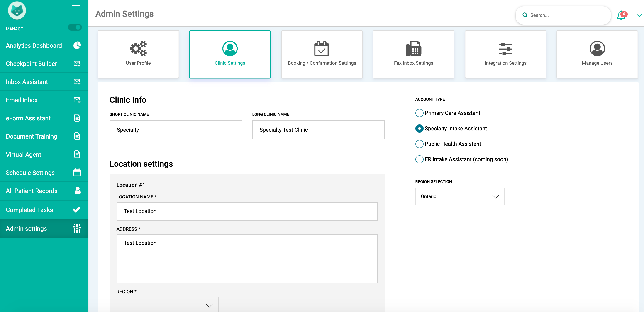Click the Fax Inbox fax machine icon
The image size is (644, 312).
coord(414,48)
